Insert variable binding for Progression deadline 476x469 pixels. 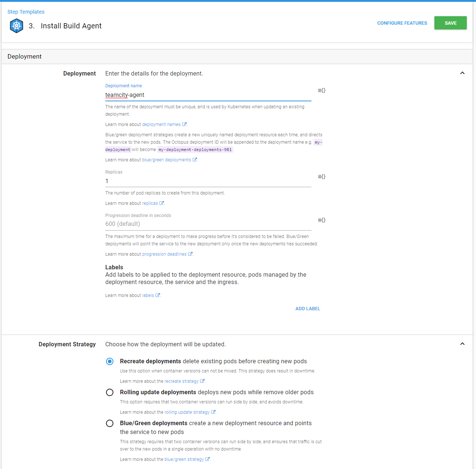pos(321,220)
